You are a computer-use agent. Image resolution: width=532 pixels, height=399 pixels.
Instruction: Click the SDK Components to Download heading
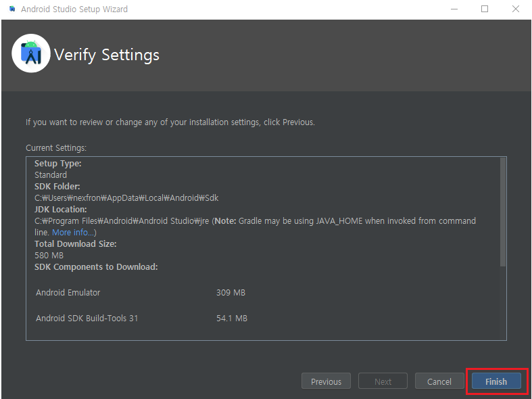pyautogui.click(x=96, y=266)
